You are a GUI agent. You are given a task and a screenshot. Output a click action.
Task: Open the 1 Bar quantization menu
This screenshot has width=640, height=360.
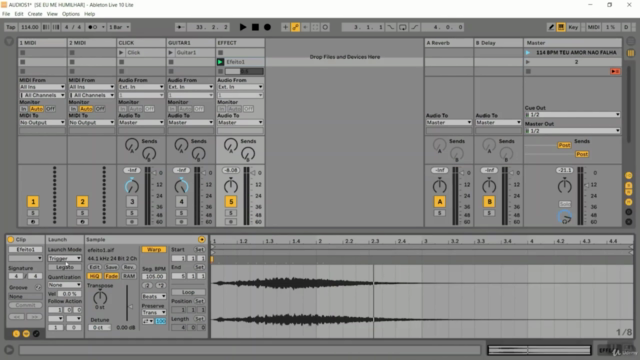[119, 27]
